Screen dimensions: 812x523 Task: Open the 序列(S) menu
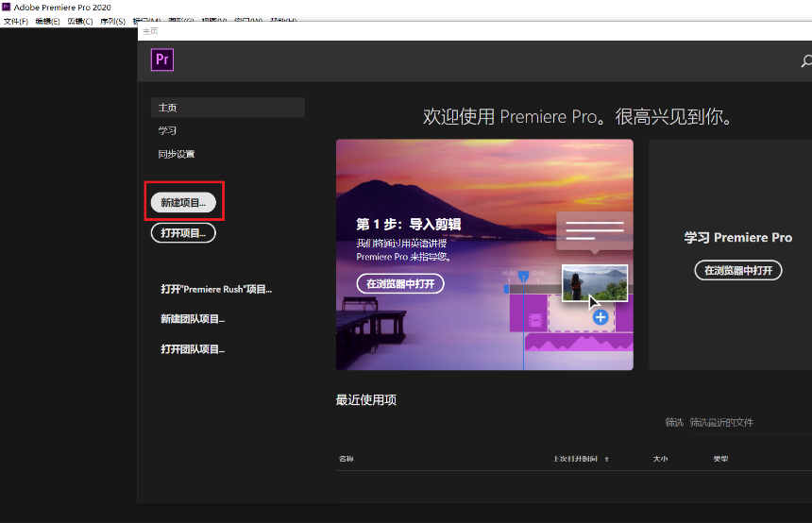tap(112, 21)
